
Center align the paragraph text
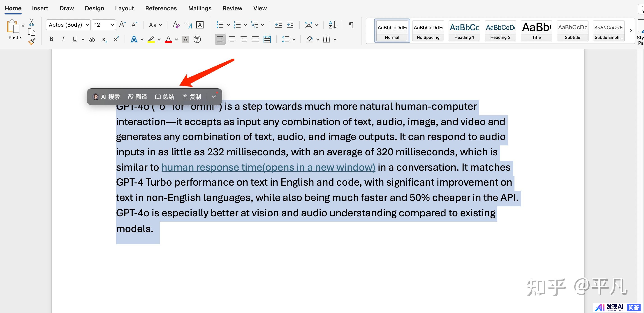coord(232,39)
